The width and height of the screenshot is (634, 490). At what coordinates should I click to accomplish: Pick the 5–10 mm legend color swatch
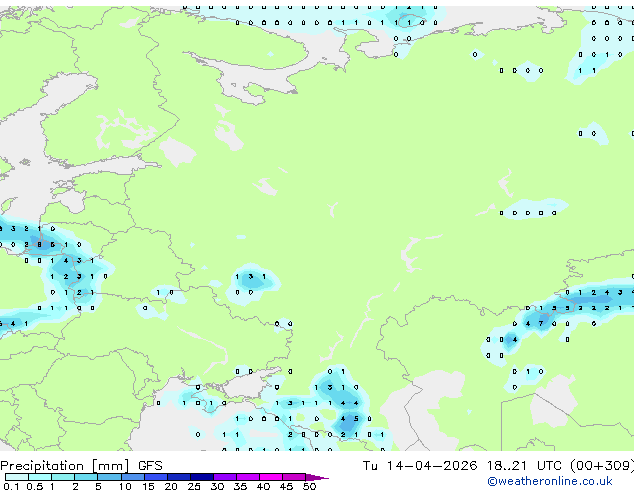[109, 477]
